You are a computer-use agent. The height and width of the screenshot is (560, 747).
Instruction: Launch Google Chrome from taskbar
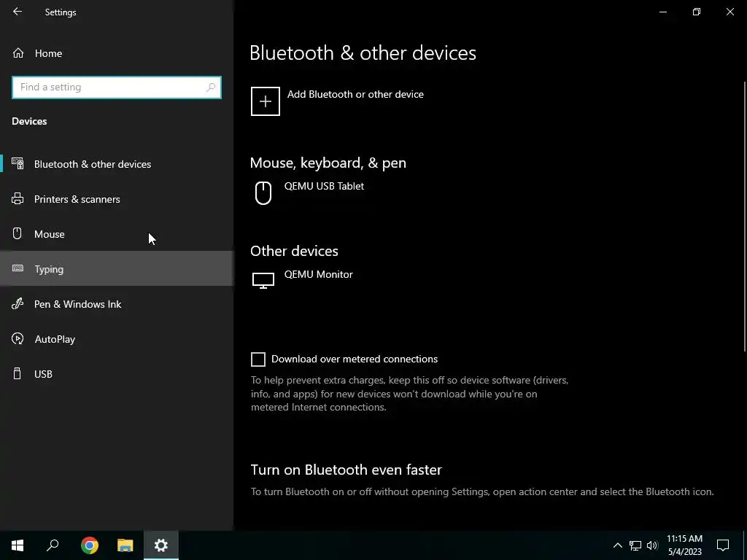tap(90, 545)
